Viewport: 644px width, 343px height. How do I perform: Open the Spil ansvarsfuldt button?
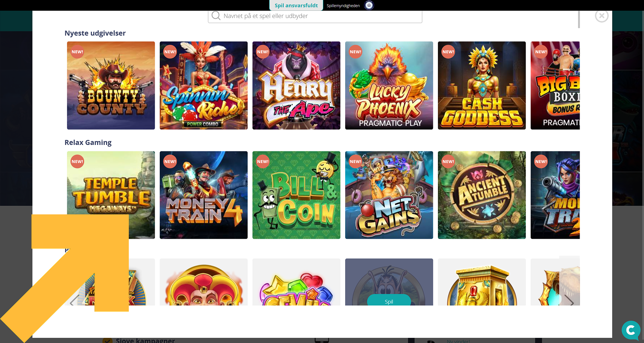[296, 6]
